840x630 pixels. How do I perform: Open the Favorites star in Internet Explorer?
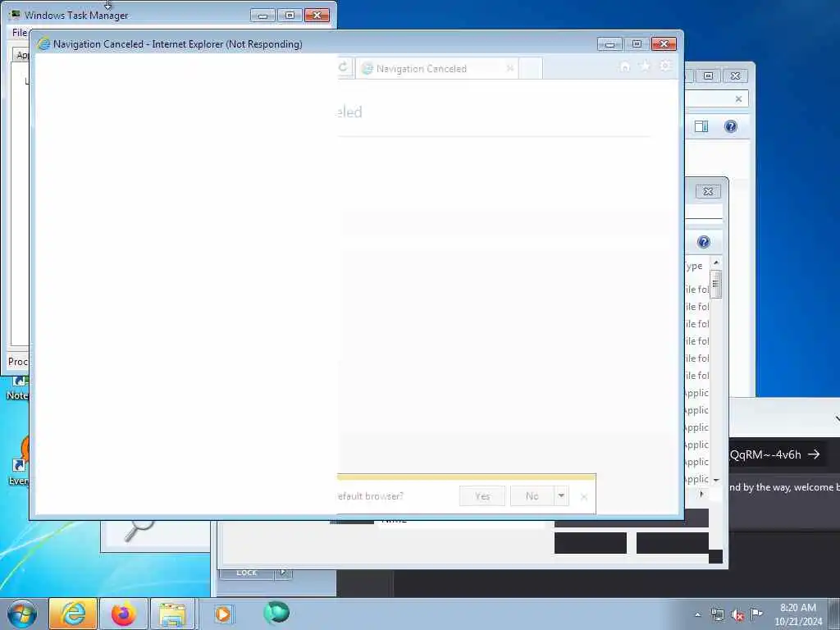click(x=645, y=66)
